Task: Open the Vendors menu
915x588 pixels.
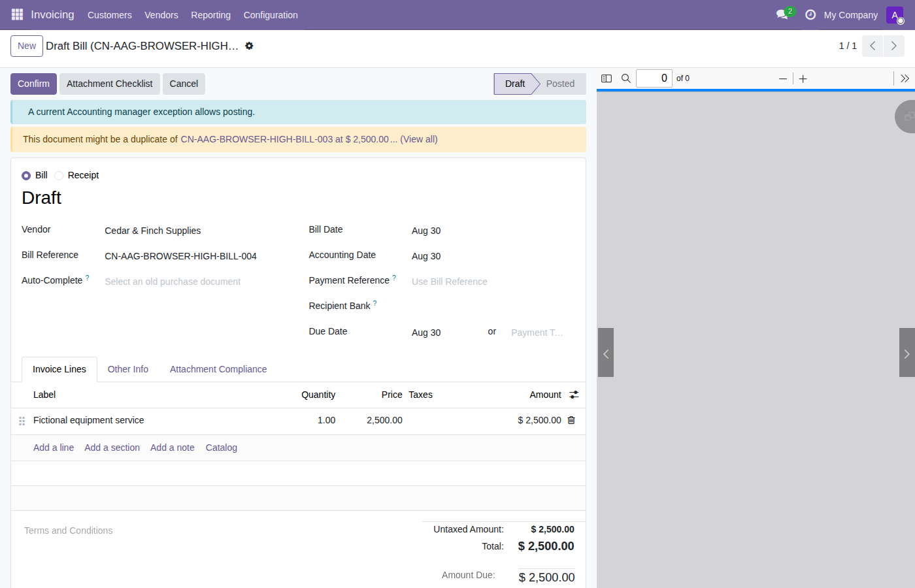Action: pyautogui.click(x=161, y=15)
